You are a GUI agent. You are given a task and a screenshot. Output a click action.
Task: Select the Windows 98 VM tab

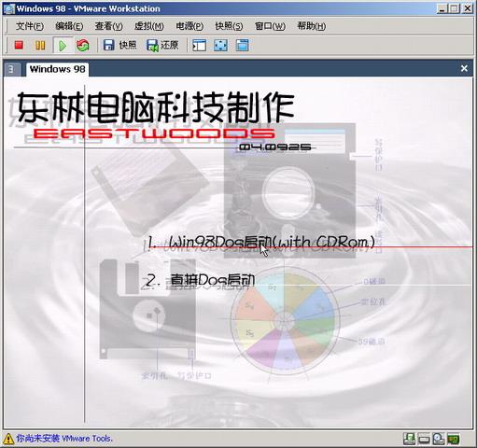click(57, 69)
